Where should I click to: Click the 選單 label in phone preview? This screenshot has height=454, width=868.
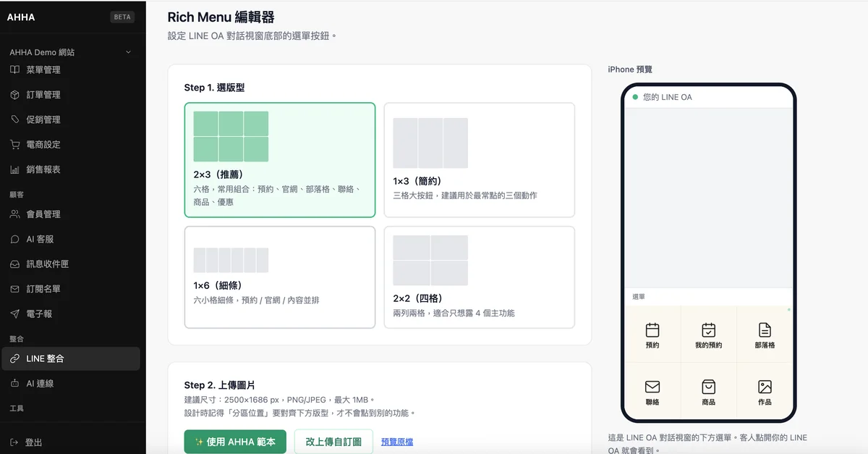click(639, 297)
